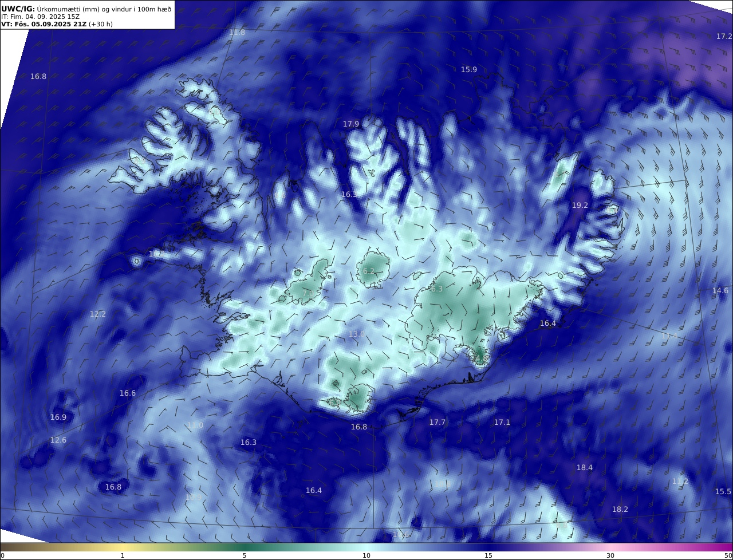This screenshot has height=560, width=733.
Task: Click the IT: Fim. 04. 09. 2025 15Z line
Action: 40,17
